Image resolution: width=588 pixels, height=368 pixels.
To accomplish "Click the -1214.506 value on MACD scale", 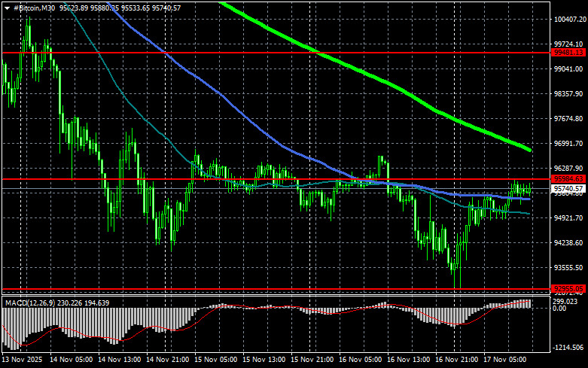I will pos(568,348).
